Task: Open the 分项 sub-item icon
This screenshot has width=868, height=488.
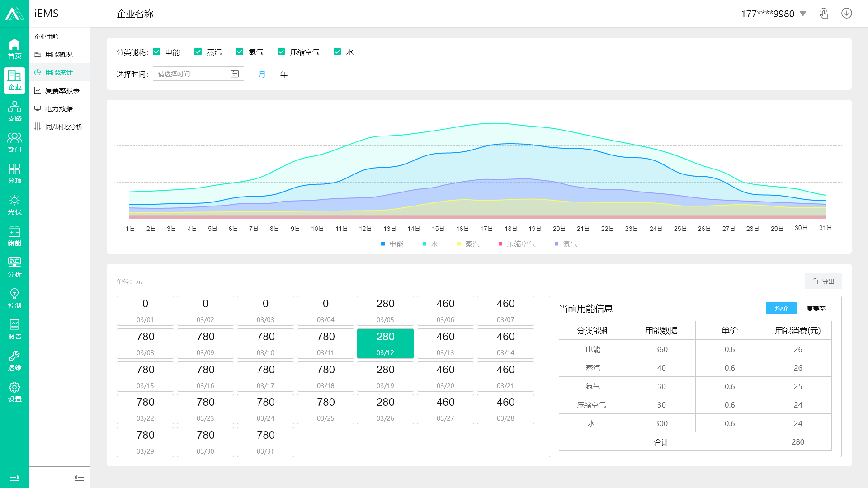Action: (14, 174)
